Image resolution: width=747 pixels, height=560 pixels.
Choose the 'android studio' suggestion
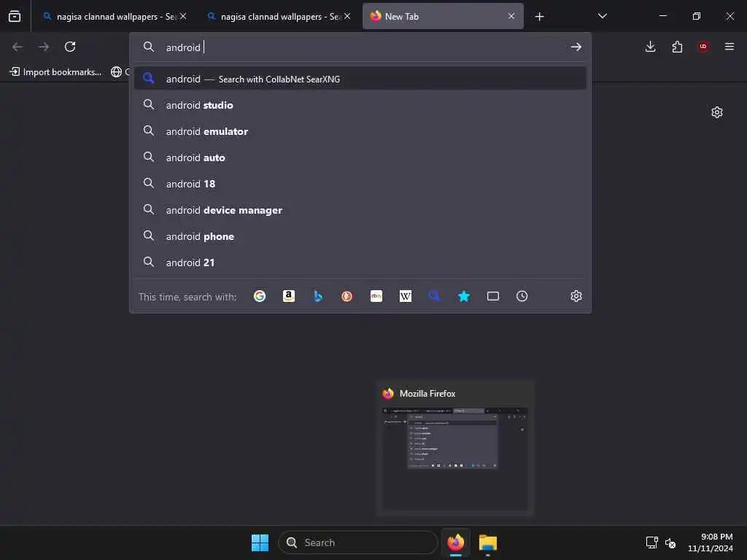[x=360, y=105]
